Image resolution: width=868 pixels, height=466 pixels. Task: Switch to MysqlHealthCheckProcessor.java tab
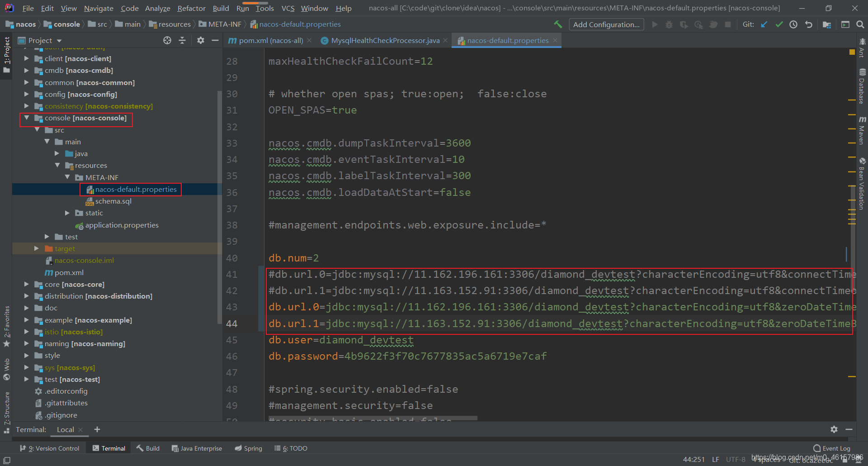385,40
